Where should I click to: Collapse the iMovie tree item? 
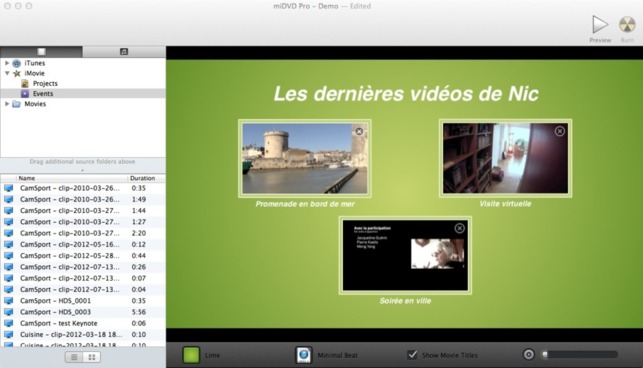(7, 73)
